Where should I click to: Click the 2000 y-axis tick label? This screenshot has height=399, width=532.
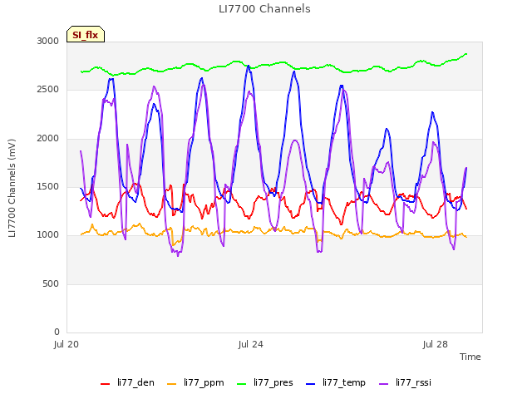pyautogui.click(x=48, y=139)
